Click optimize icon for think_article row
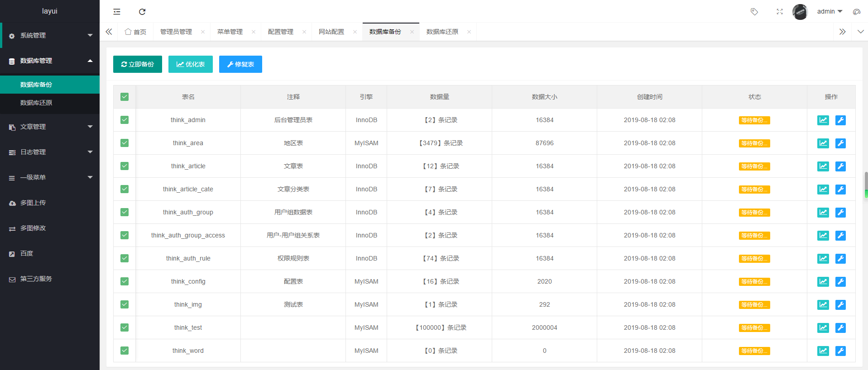This screenshot has width=868, height=370. point(823,166)
